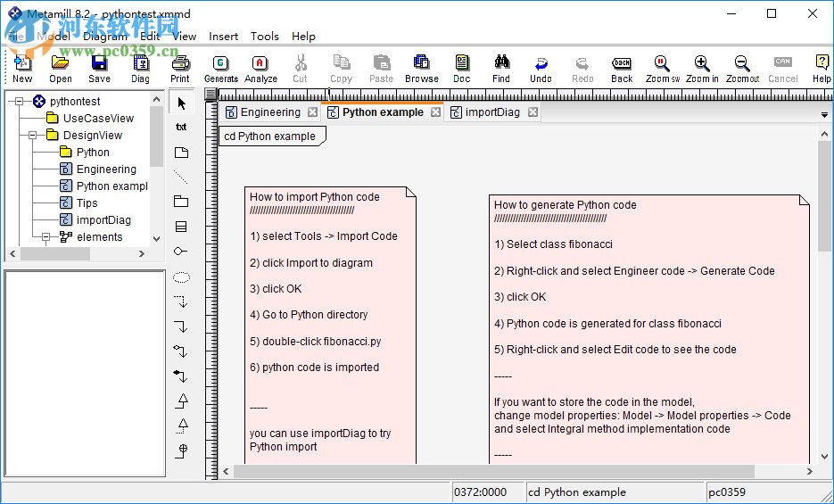Viewport: 834px width, 504px height.
Task: Undo the last action
Action: pyautogui.click(x=541, y=69)
